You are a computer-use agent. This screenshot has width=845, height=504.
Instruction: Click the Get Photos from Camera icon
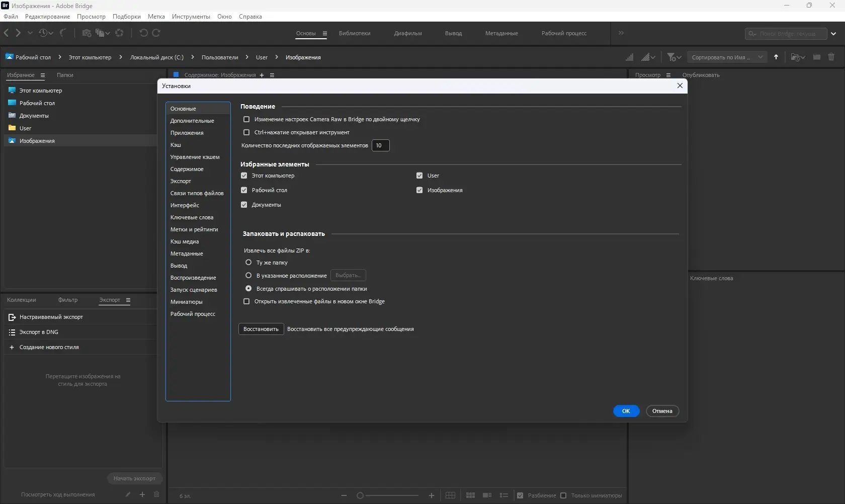(87, 33)
